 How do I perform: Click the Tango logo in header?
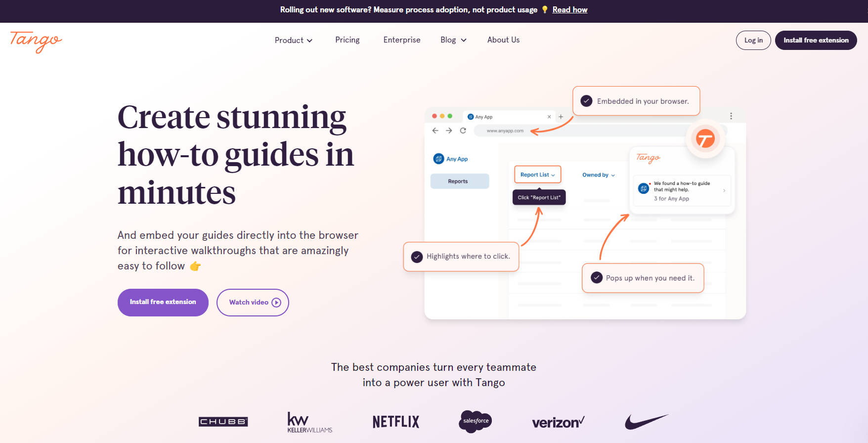(x=36, y=41)
